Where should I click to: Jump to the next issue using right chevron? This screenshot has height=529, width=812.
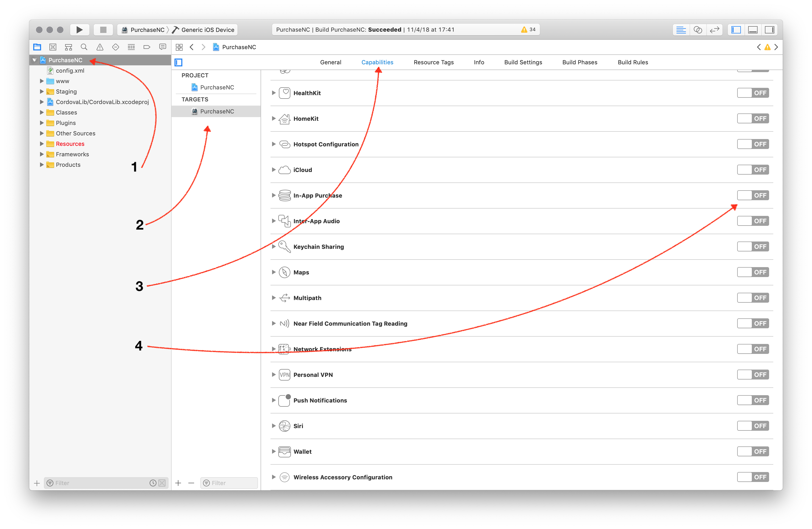click(776, 47)
